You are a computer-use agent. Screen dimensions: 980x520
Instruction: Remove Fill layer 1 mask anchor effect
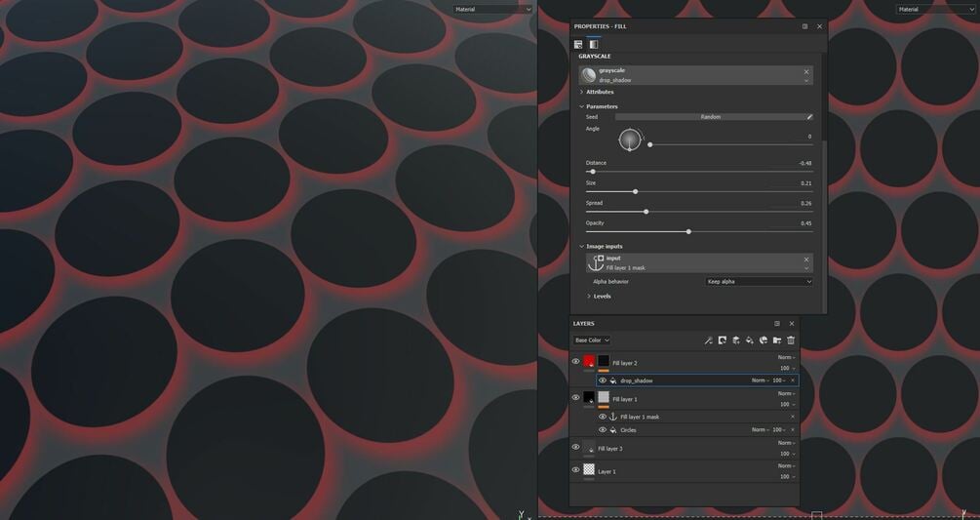pos(793,417)
